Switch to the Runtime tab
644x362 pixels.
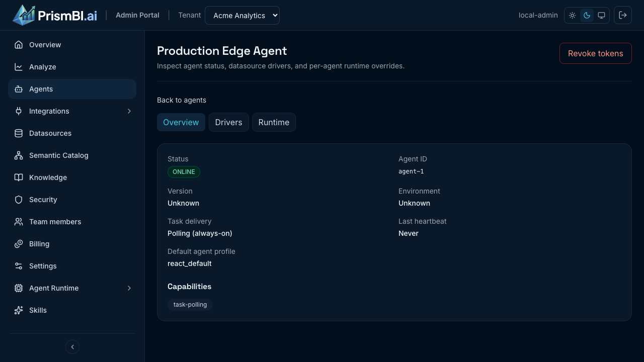click(x=274, y=122)
